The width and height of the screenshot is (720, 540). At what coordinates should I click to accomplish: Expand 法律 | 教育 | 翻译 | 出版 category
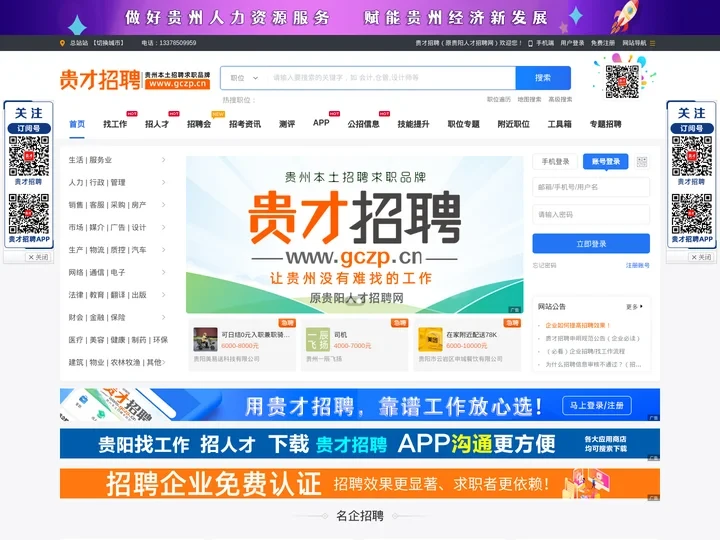pos(117,295)
